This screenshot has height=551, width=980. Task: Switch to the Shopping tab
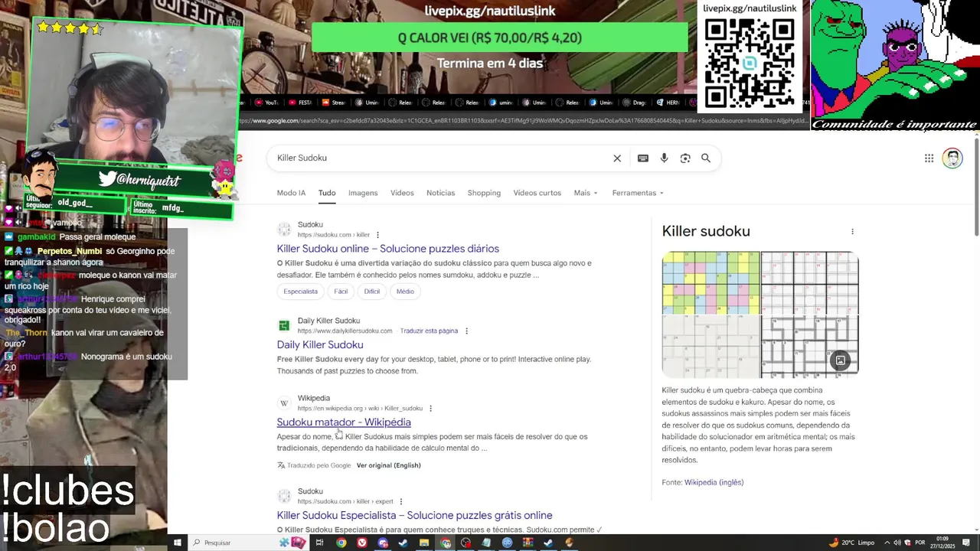point(484,193)
